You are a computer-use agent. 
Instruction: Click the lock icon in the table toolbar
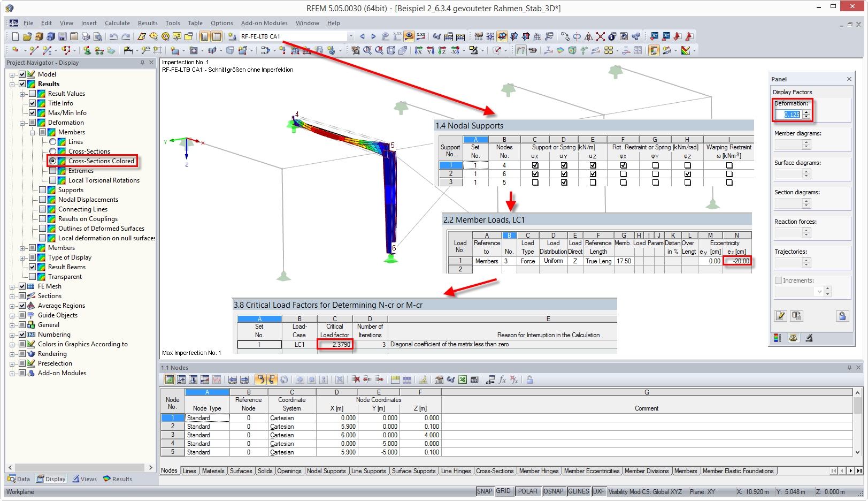(530, 379)
